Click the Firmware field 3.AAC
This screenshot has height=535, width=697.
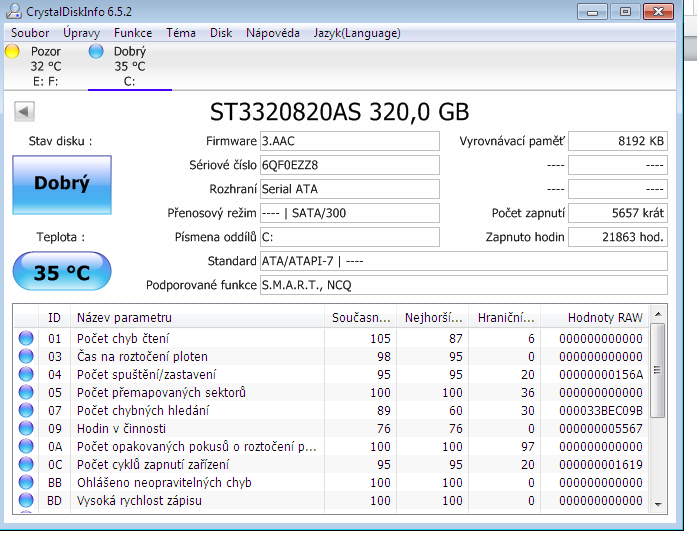[x=349, y=141]
